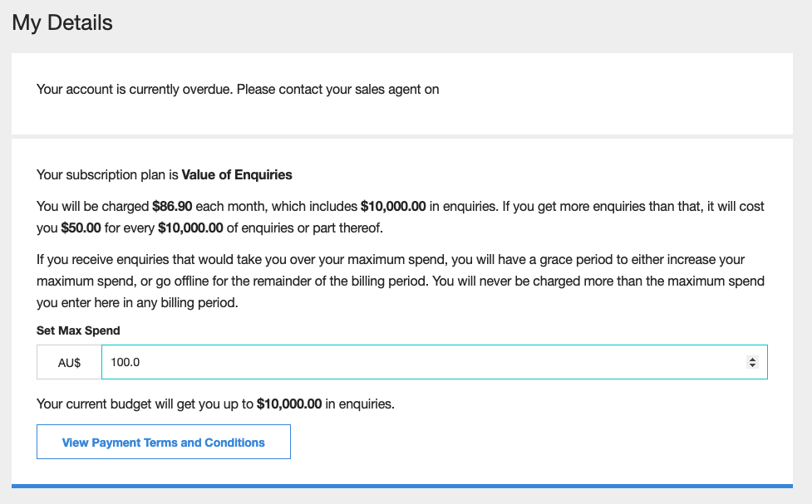Open View Payment Terms and Conditions

click(164, 442)
